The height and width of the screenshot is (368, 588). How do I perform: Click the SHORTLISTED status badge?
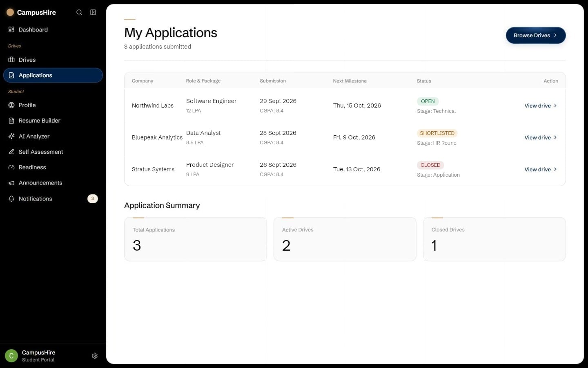pyautogui.click(x=437, y=133)
